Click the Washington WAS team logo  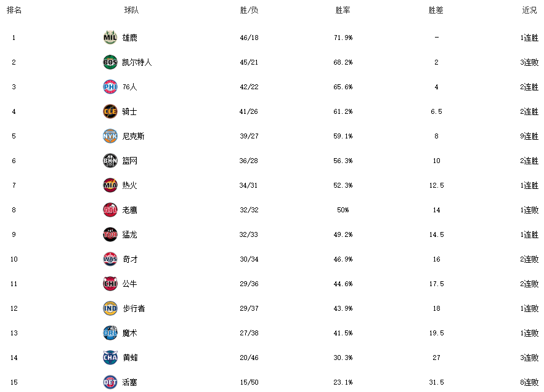110,259
